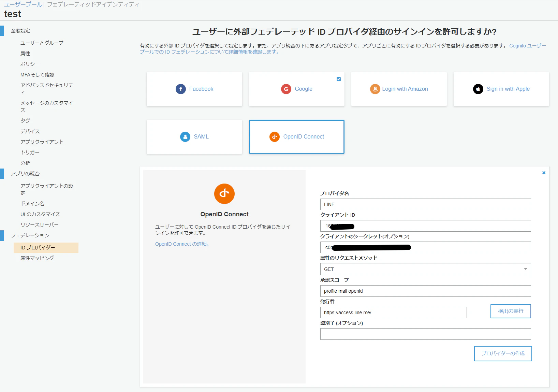Open フェデレーション section
Image resolution: width=558 pixels, height=392 pixels.
coord(30,235)
